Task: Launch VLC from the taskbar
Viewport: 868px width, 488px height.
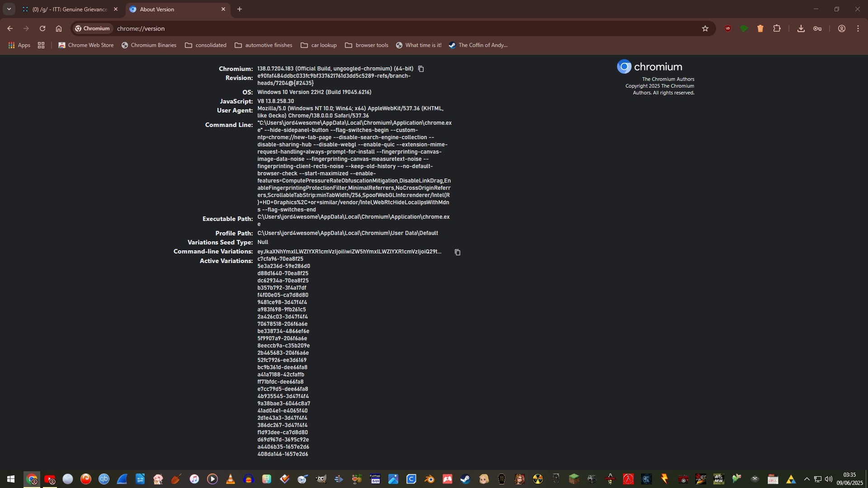Action: (231, 479)
